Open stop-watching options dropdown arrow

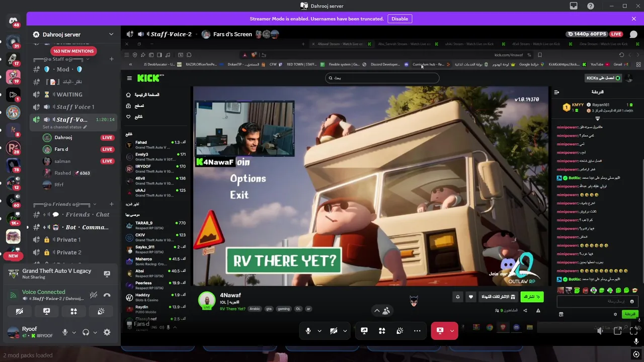point(452,331)
